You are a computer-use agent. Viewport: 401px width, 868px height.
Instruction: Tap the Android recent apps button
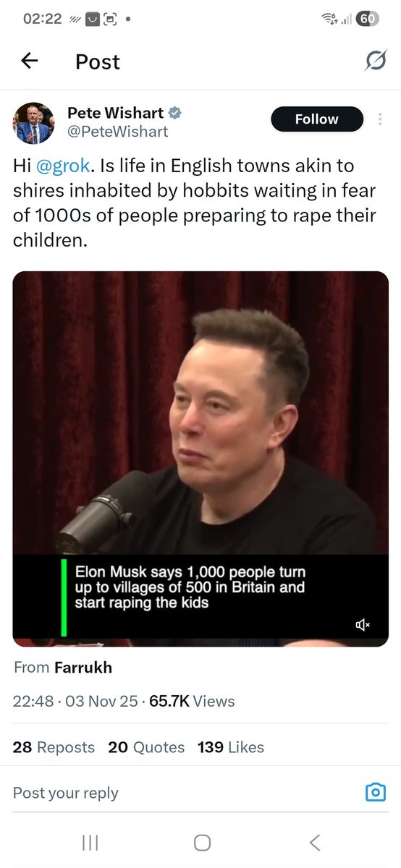[x=90, y=842]
